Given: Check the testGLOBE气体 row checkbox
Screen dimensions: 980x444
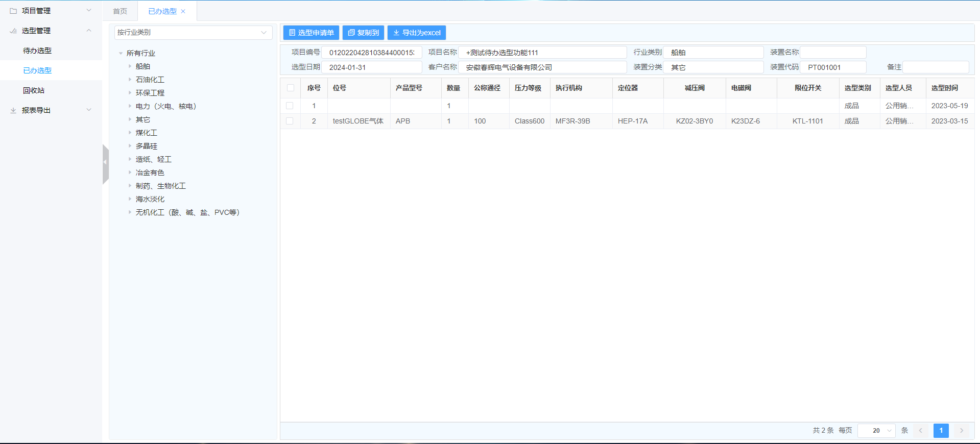Looking at the screenshot, I should [290, 121].
